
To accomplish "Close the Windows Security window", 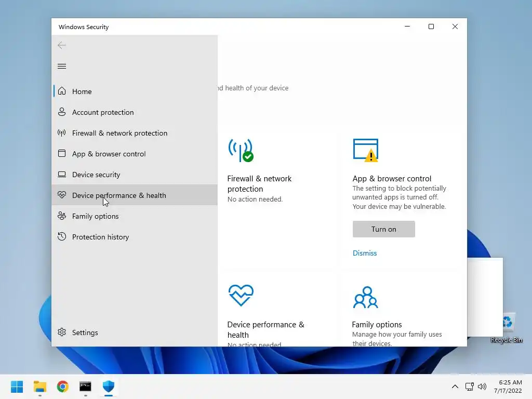I will click(x=455, y=26).
